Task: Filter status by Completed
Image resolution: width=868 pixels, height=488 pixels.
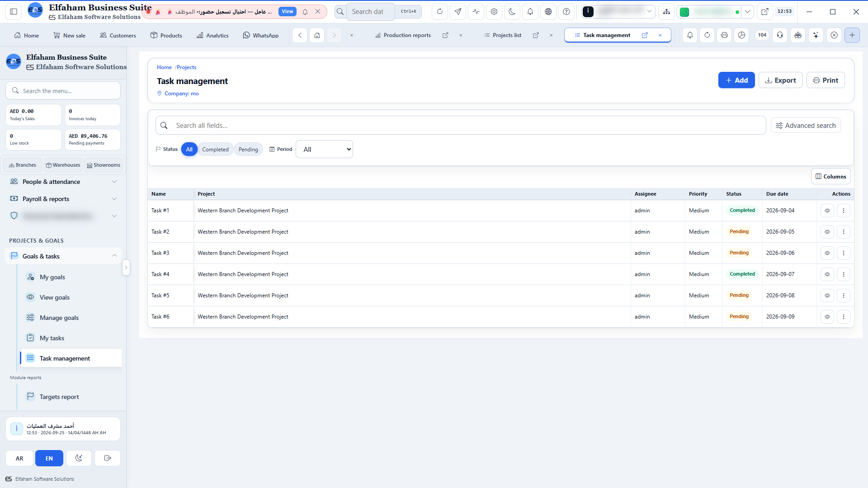Action: coord(215,150)
